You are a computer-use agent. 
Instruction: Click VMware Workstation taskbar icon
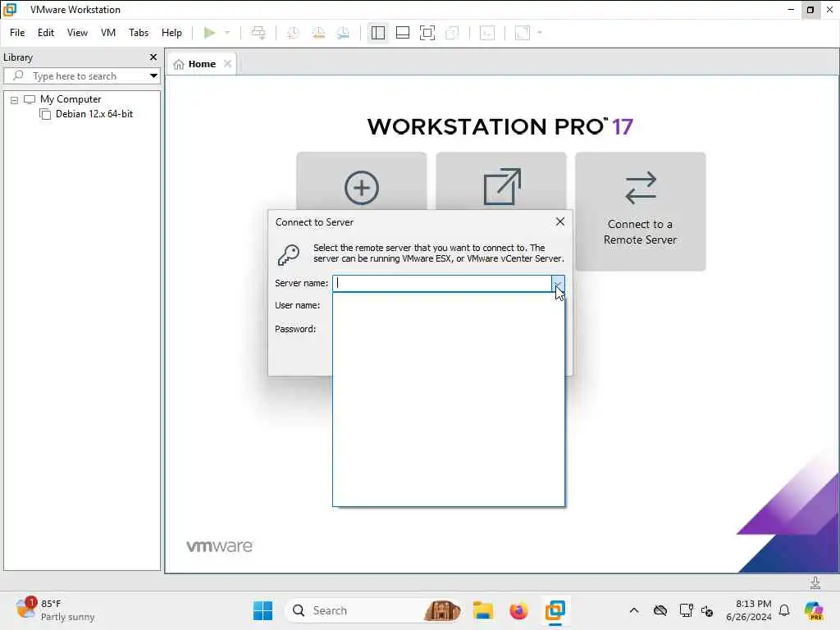tap(555, 610)
